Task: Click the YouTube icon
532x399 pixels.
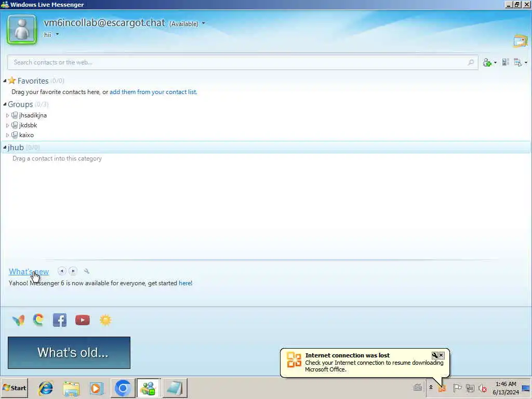Action: [83, 320]
